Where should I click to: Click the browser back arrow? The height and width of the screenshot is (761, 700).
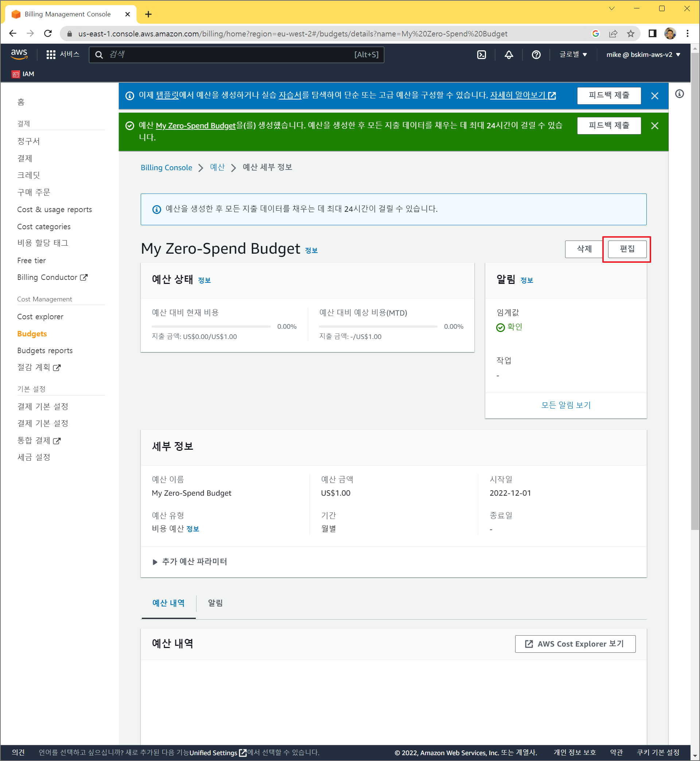point(12,33)
